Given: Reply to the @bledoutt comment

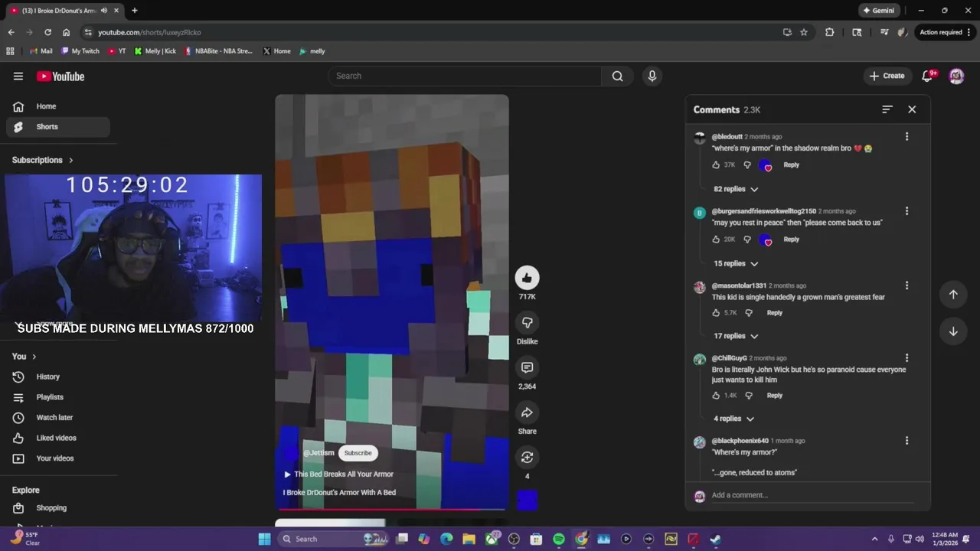Looking at the screenshot, I should tap(791, 165).
